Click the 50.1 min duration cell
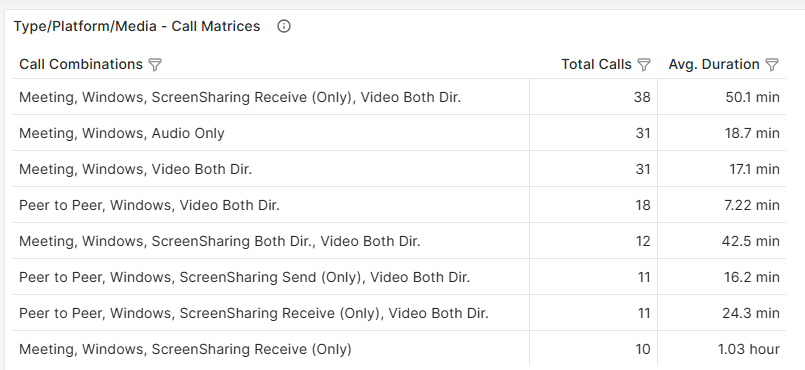Image resolution: width=805 pixels, height=370 pixels. pos(722,97)
